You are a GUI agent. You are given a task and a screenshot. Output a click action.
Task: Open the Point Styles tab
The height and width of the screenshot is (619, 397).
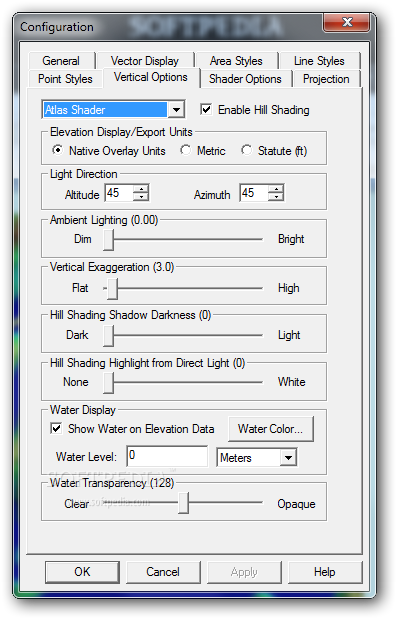(x=65, y=79)
